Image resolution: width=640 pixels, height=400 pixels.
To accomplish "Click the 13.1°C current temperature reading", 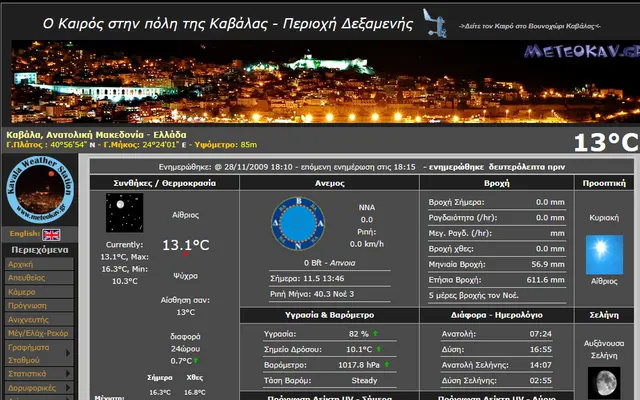I will click(186, 245).
